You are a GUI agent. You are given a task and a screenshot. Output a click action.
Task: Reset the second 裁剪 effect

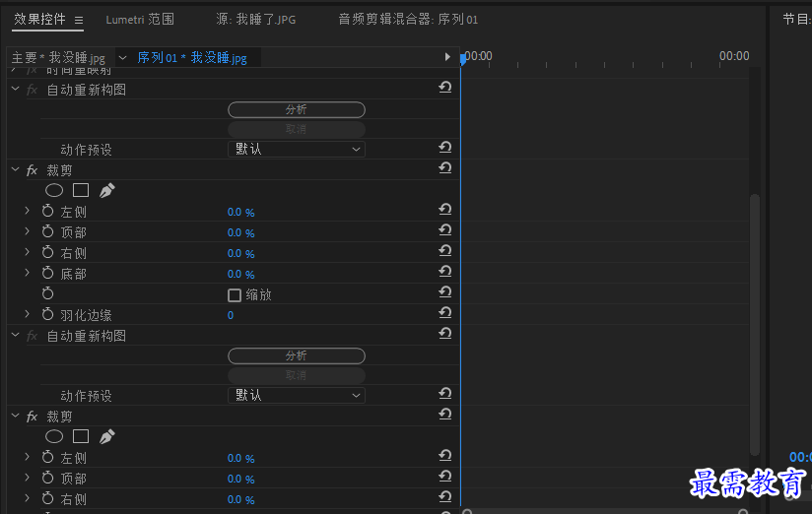(x=444, y=415)
